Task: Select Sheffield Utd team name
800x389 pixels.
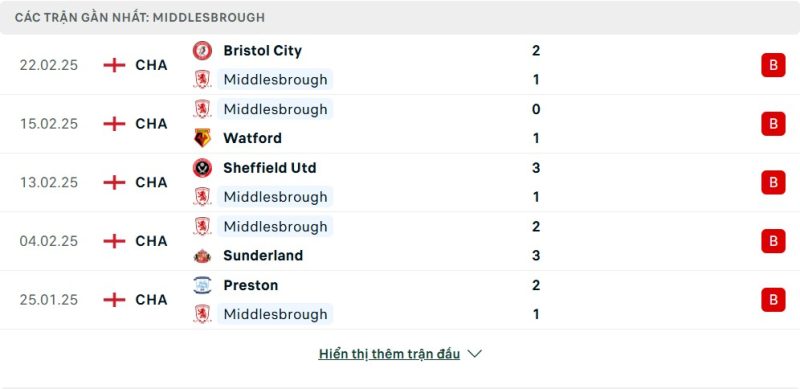Action: (269, 168)
